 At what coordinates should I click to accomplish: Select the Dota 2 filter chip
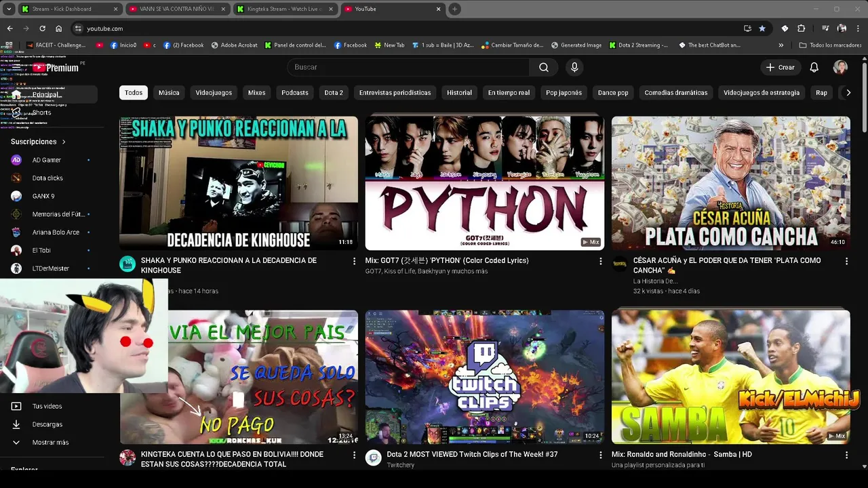[334, 93]
